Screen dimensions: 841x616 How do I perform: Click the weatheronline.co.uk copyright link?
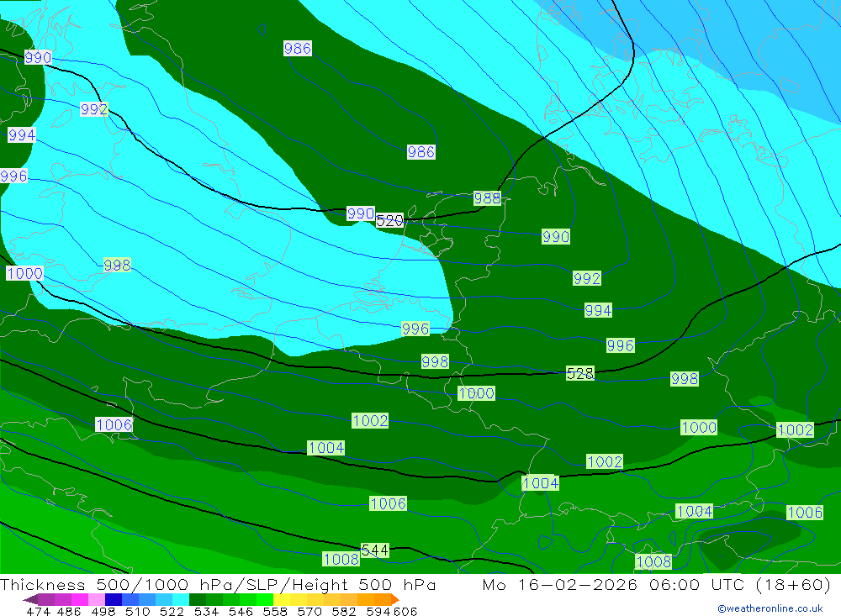pyautogui.click(x=770, y=608)
